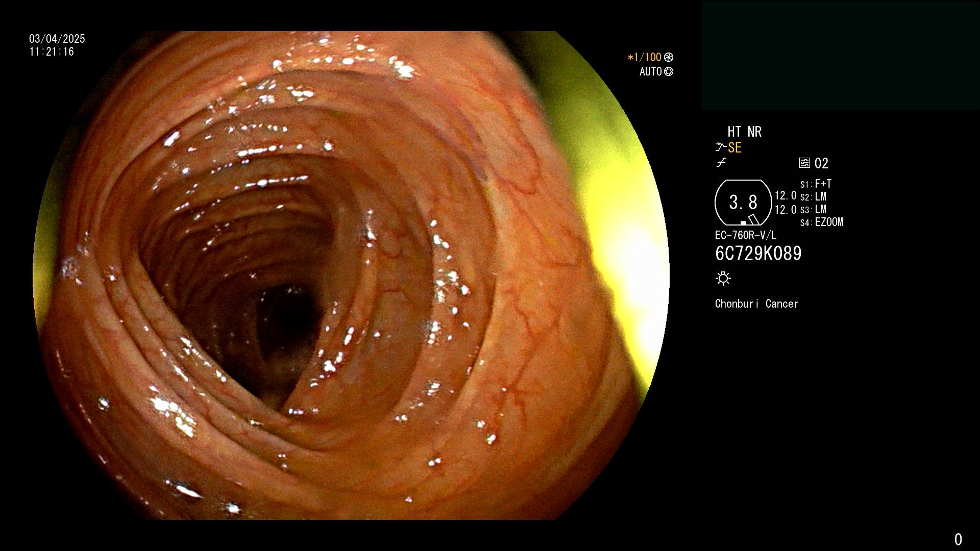Click the S4 switch assignment EZOOM
Image resolution: width=980 pixels, height=551 pixels.
pyautogui.click(x=829, y=222)
